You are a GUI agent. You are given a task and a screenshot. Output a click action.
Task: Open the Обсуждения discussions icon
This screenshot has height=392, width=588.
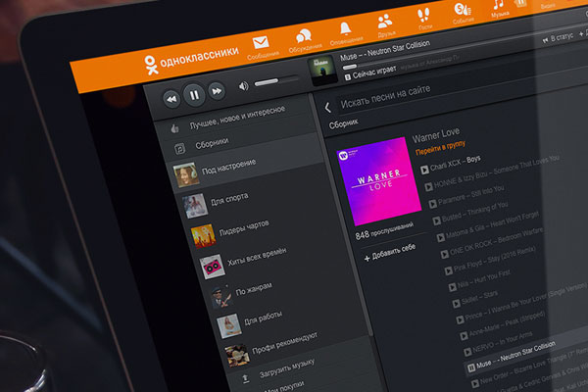tap(302, 36)
